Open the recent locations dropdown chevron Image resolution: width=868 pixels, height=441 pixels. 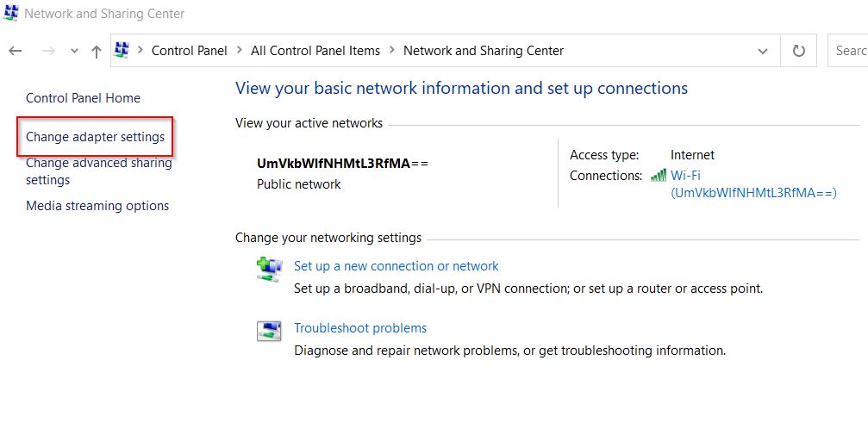pyautogui.click(x=74, y=51)
